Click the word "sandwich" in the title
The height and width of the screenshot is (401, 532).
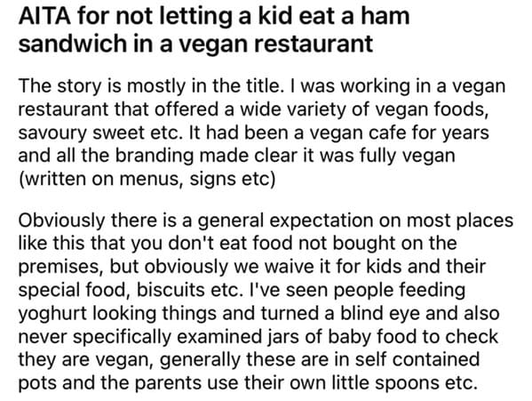pos(72,44)
